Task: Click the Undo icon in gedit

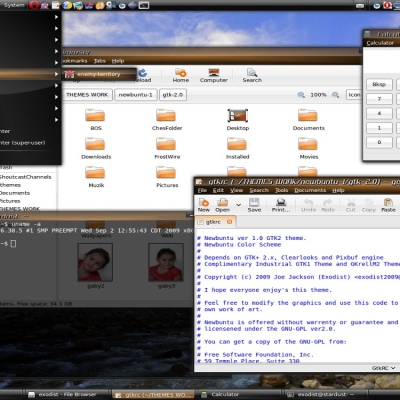Action: pyautogui.click(x=308, y=205)
